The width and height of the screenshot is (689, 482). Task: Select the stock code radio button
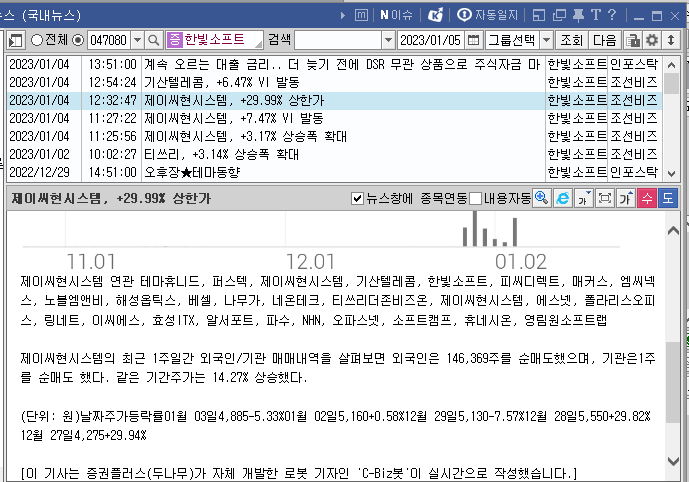tap(78, 40)
